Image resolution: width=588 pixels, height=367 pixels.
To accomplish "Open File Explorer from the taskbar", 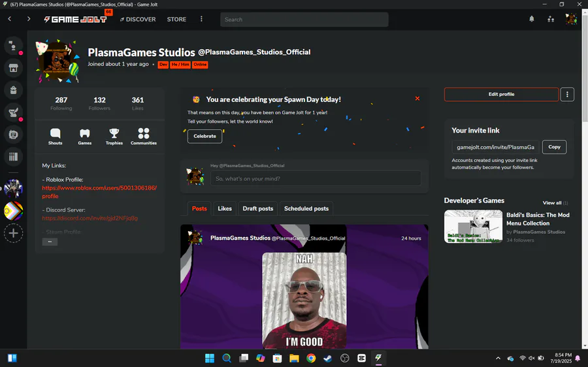I will (x=294, y=358).
